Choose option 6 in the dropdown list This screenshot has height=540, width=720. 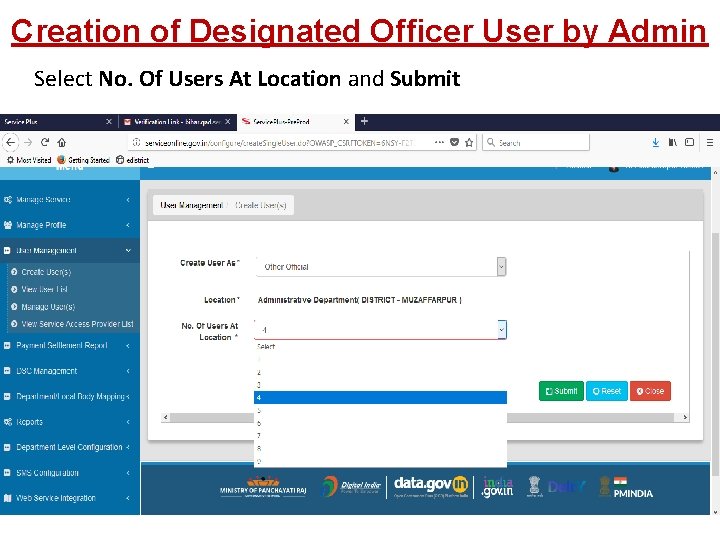pos(380,423)
